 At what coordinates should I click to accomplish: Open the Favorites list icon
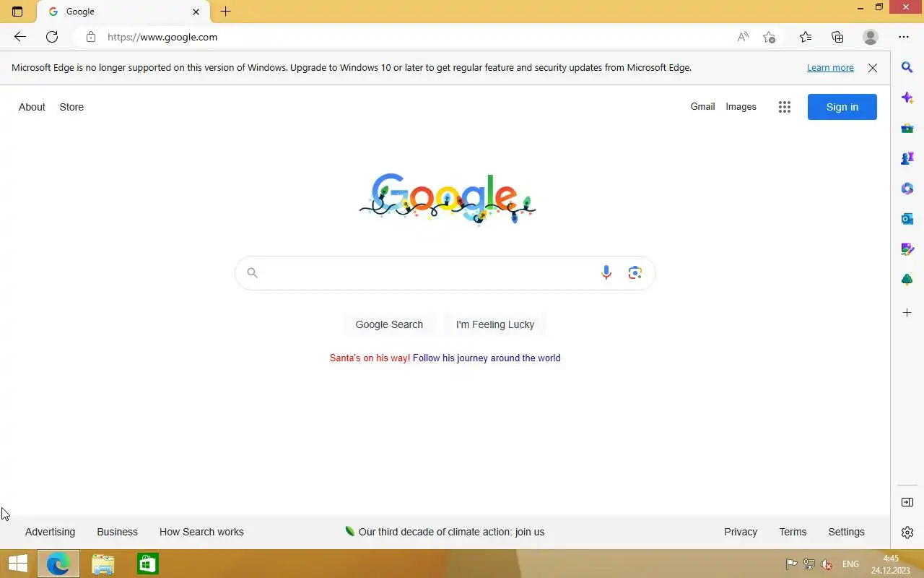806,37
